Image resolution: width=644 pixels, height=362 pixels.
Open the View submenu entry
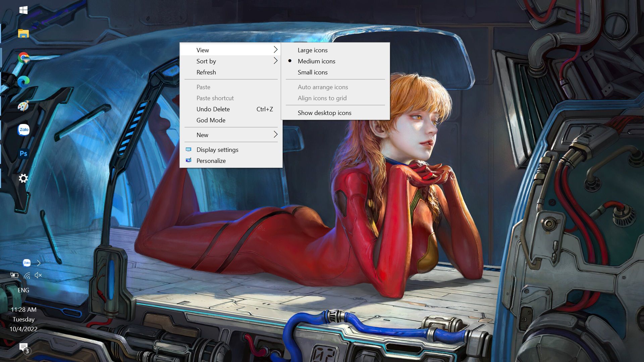(231, 50)
